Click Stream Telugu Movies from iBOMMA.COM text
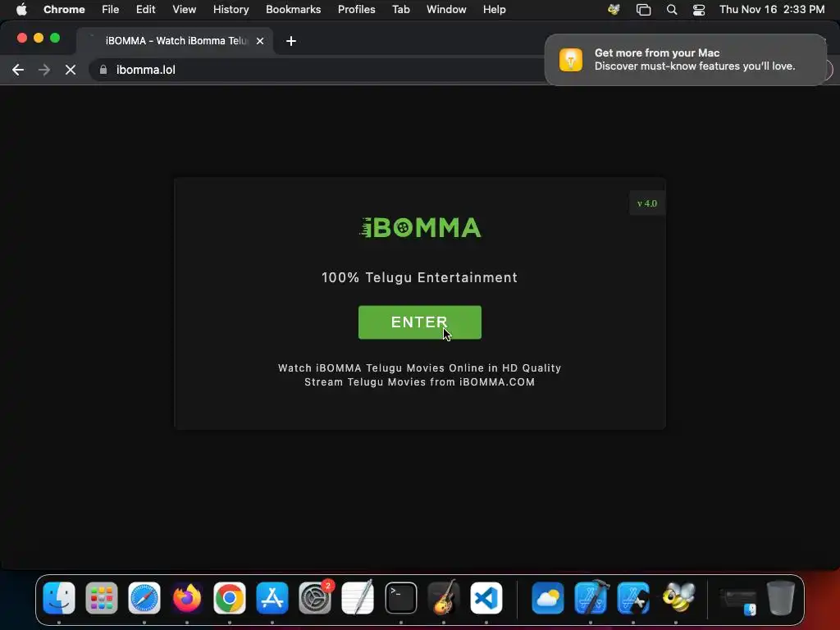 point(419,382)
